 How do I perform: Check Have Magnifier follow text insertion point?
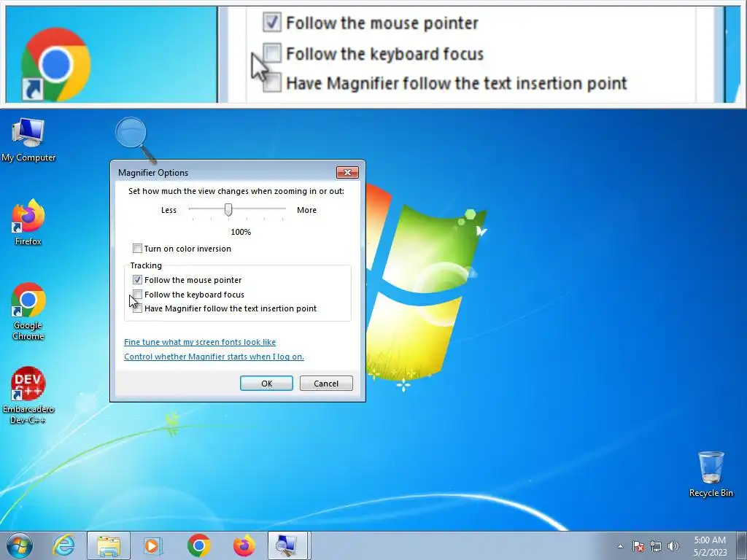tap(137, 308)
